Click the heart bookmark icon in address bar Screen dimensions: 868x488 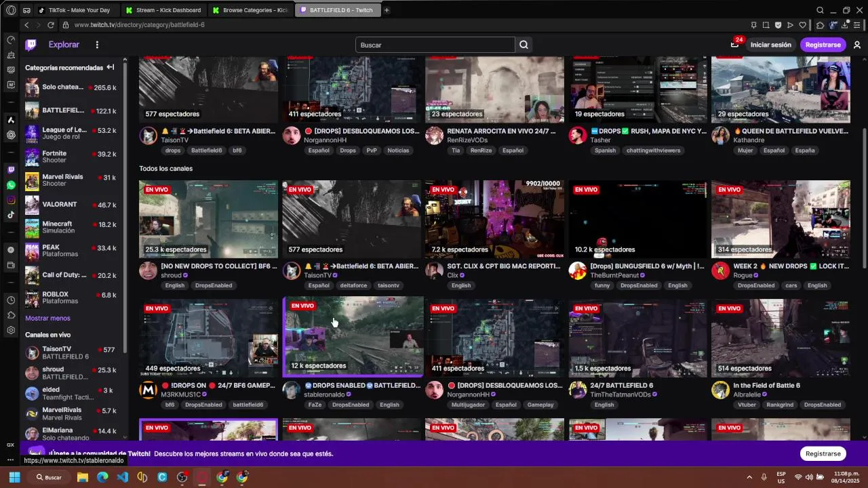pos(802,25)
